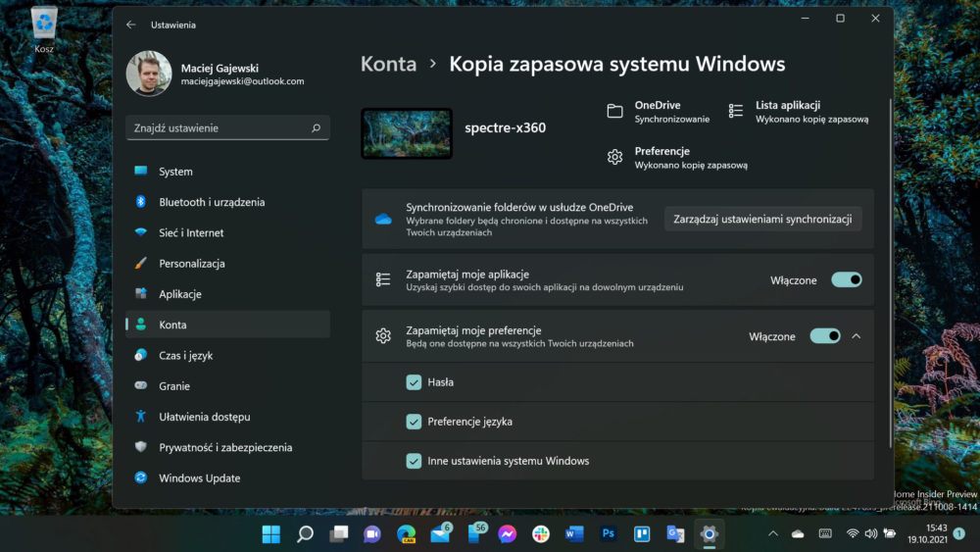Viewport: 980px width, 552px height.
Task: Open Google Translate app on taskbar
Action: point(675,534)
